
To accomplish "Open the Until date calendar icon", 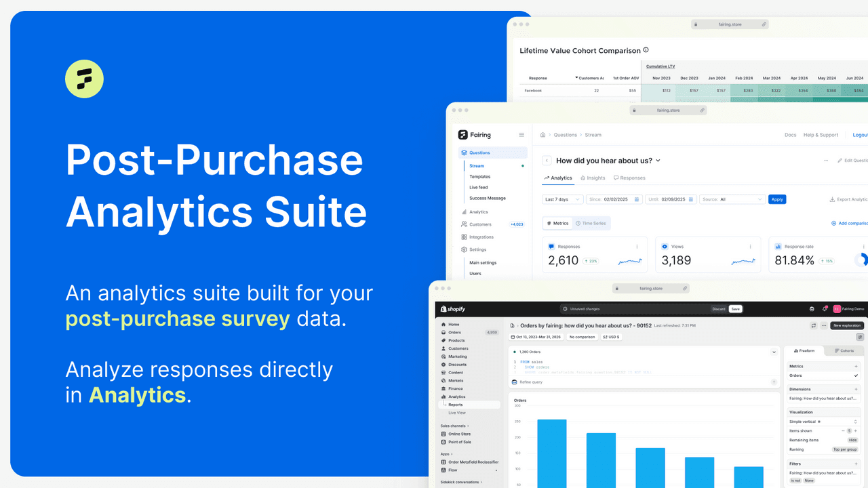I will (691, 199).
